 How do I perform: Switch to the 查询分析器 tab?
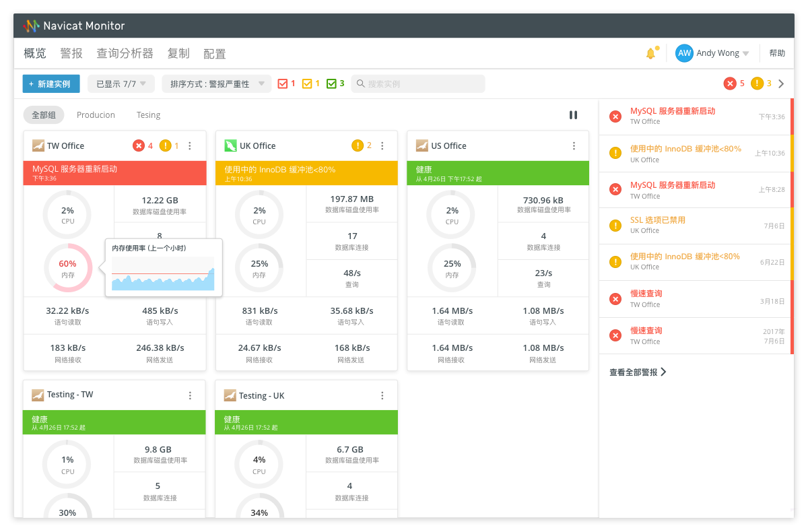(x=125, y=54)
